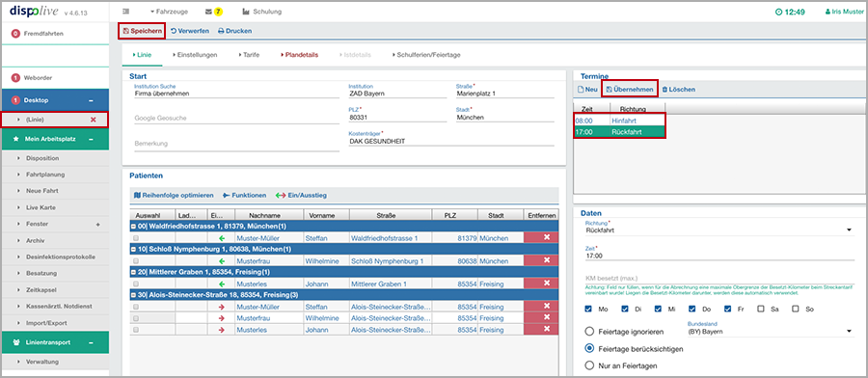Screen dimensions: 868x378
Task: Select Feiertage berücksichtigen radio button
Action: (590, 349)
